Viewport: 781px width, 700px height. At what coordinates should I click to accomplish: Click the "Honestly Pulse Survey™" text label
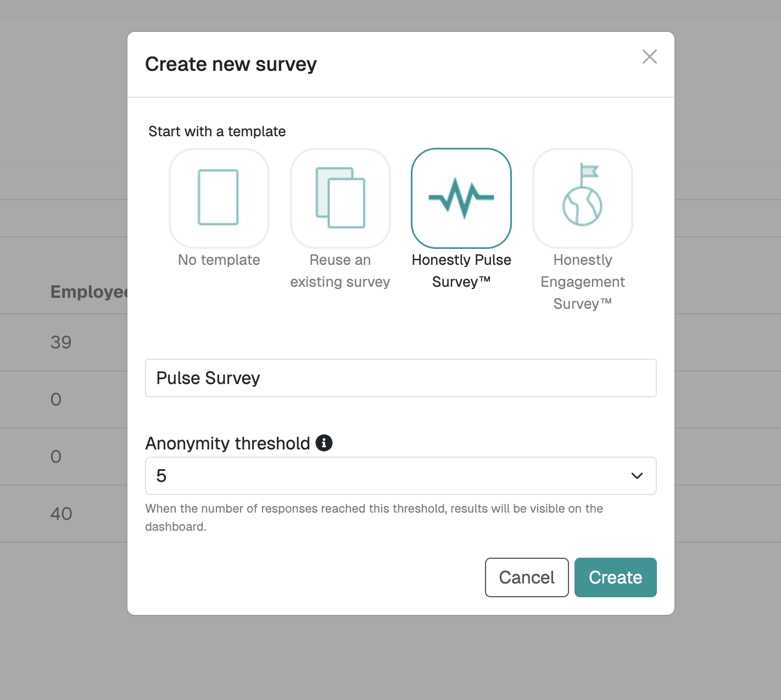[x=461, y=271]
